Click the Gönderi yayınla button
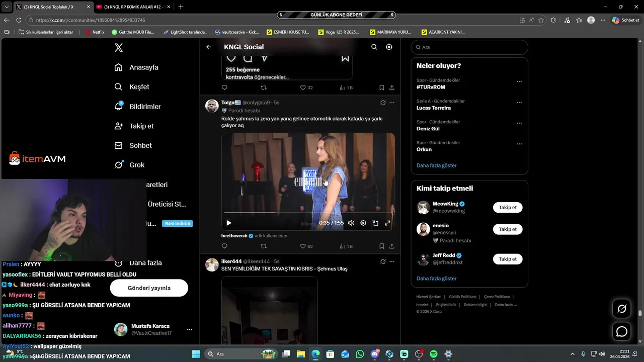Screen dimensions: 644x362 [x=149, y=288]
